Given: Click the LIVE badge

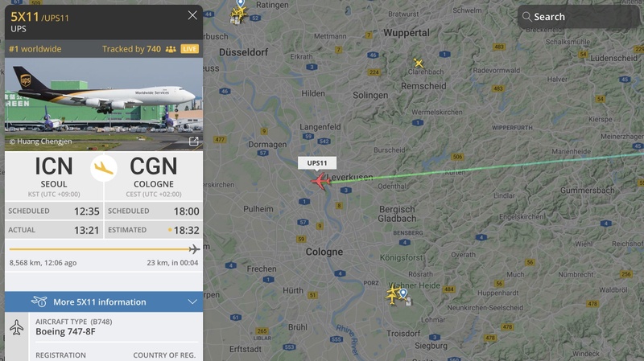Looking at the screenshot, I should (189, 49).
